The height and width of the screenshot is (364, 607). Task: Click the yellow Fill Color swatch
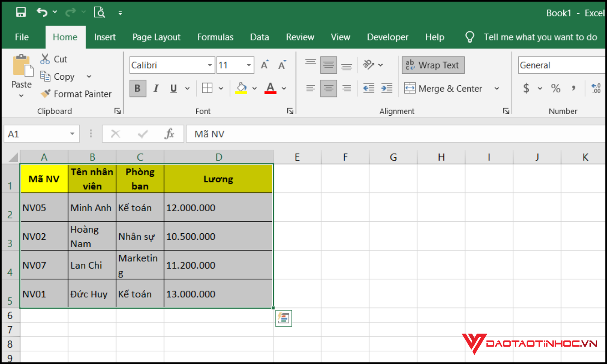coord(242,93)
